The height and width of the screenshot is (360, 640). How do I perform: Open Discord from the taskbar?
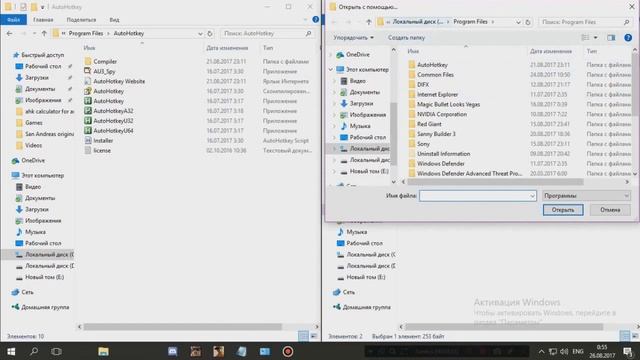(173, 351)
